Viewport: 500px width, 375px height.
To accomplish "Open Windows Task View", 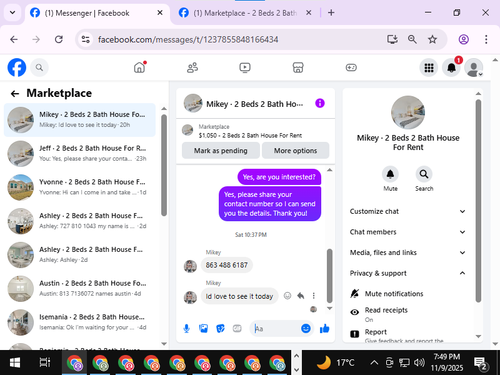I will (45, 362).
